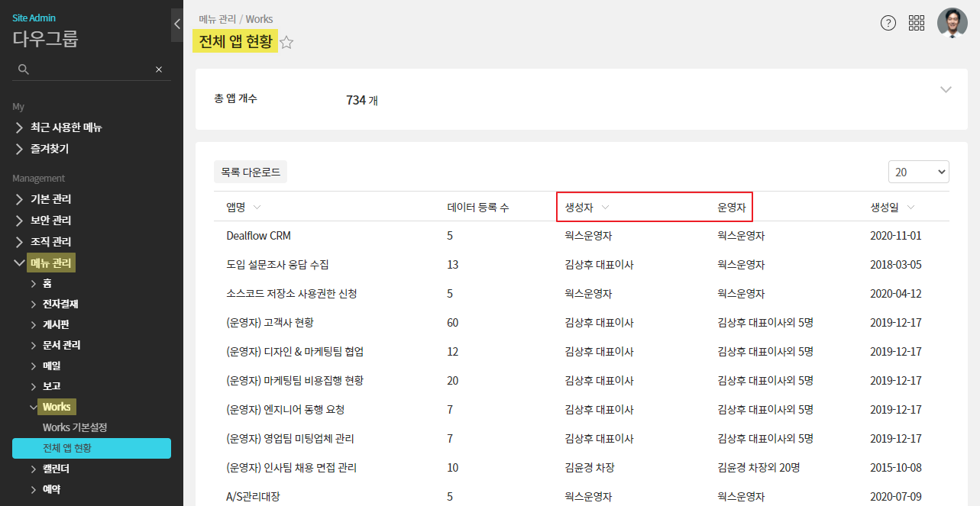Click the 목록 다운로드 button
The image size is (980, 506).
click(251, 172)
